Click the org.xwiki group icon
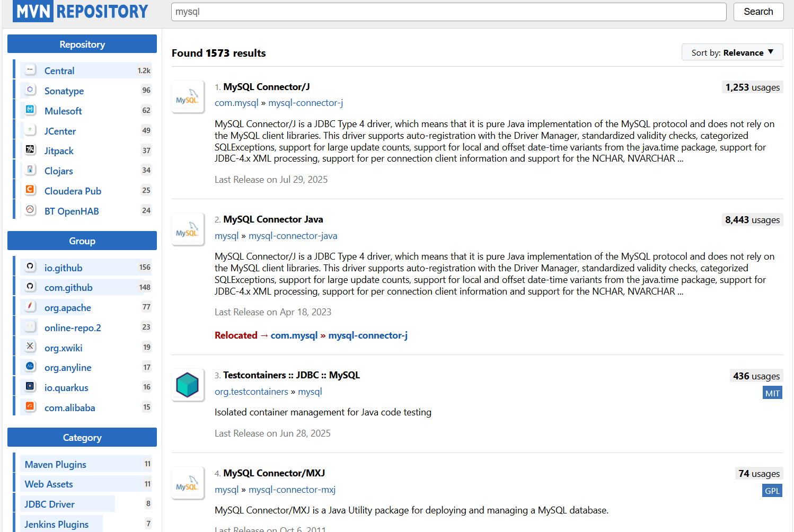Viewport: 794px width, 532px height. pyautogui.click(x=30, y=347)
